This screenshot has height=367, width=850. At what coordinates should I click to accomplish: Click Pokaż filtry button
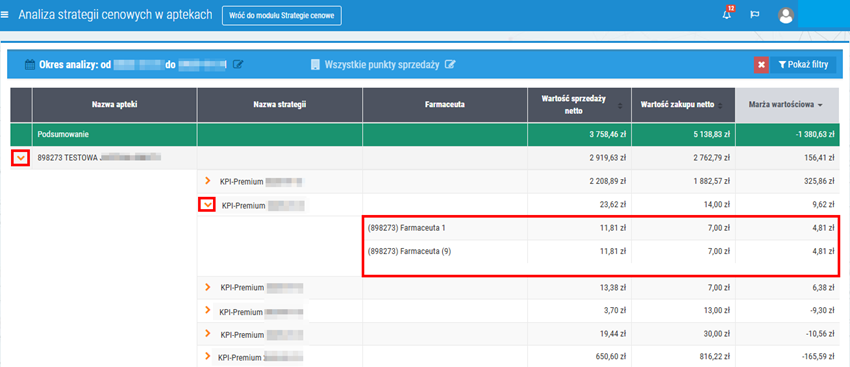click(803, 65)
